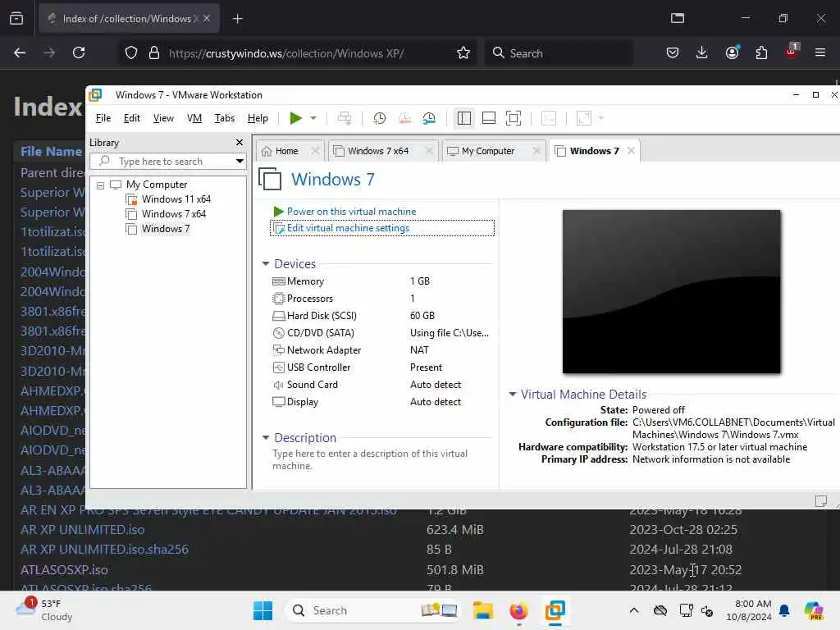The height and width of the screenshot is (630, 840).
Task: Select Windows 7 x64 in library tree
Action: click(x=173, y=214)
